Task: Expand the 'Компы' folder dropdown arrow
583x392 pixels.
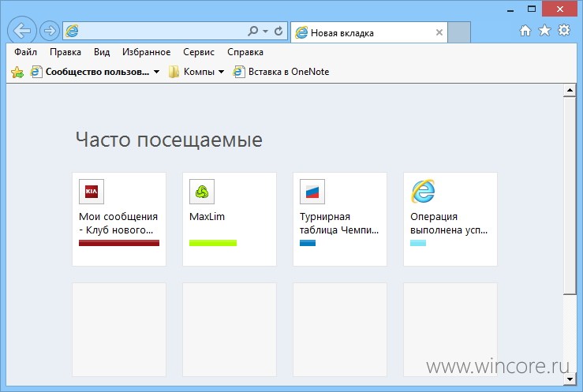Action: (221, 72)
